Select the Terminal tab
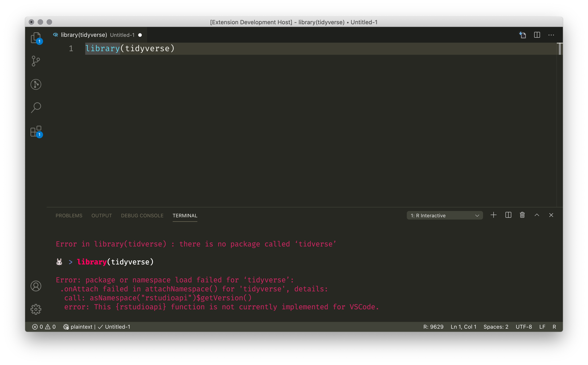 coord(185,215)
